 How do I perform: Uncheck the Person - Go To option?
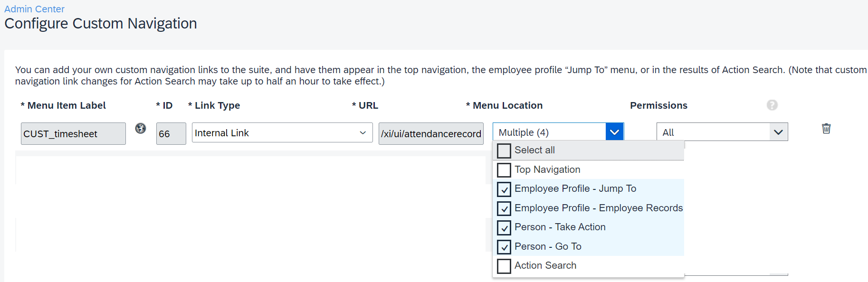504,247
